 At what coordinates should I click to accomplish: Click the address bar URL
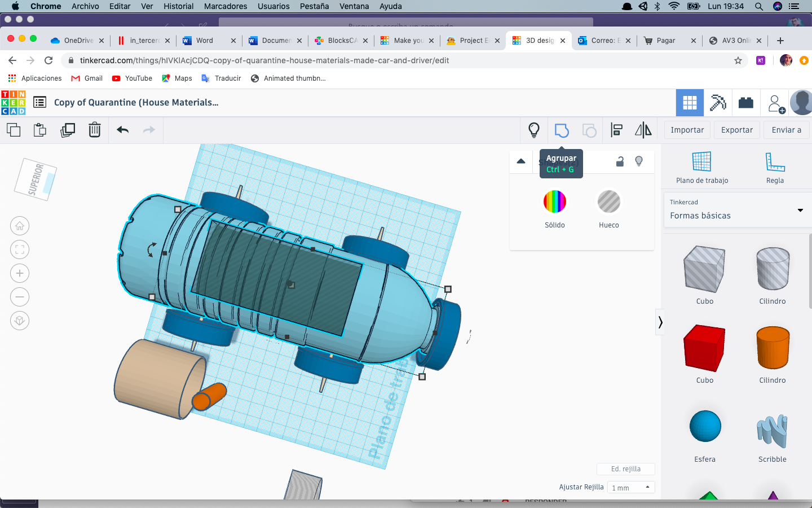(264, 60)
